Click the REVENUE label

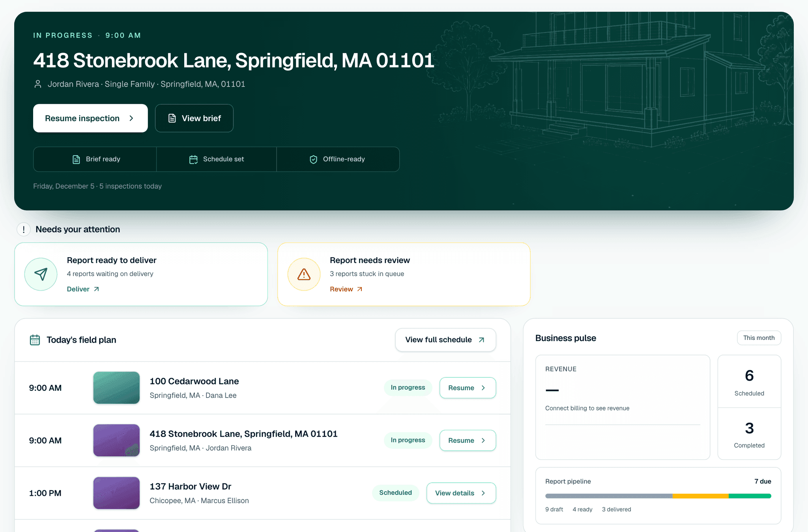561,369
